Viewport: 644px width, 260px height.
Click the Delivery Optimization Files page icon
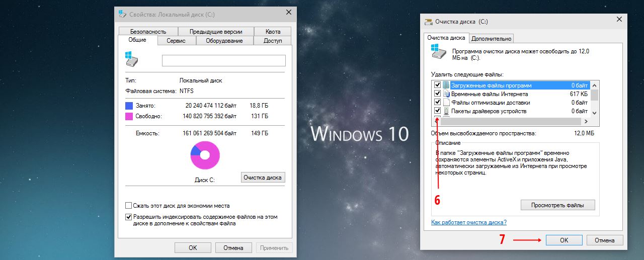pyautogui.click(x=446, y=103)
